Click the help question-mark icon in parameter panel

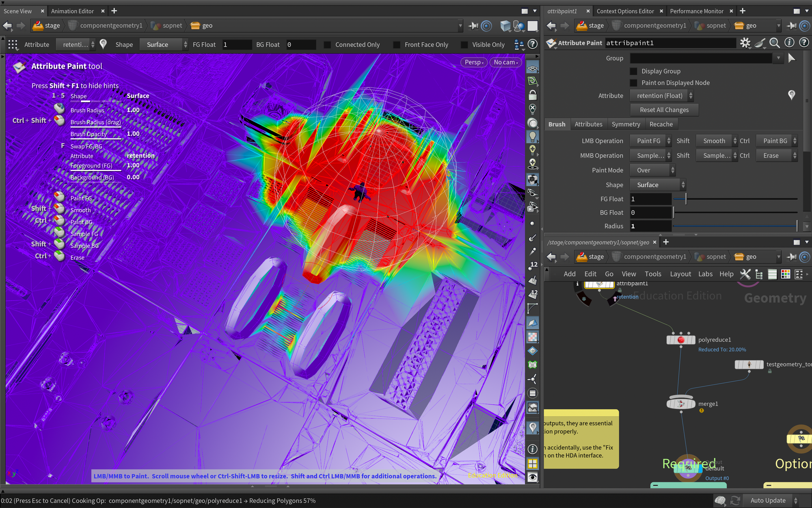(804, 43)
